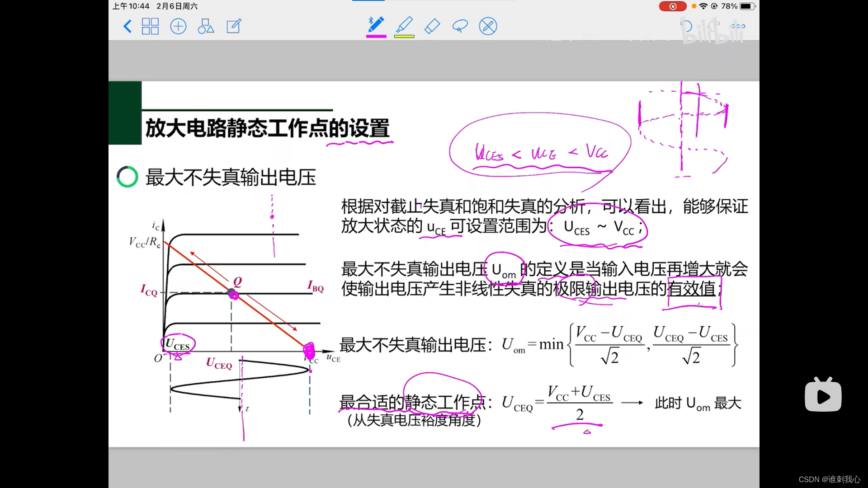This screenshot has width=868, height=488.
Task: Tap the circled plus add button
Action: coord(178,26)
